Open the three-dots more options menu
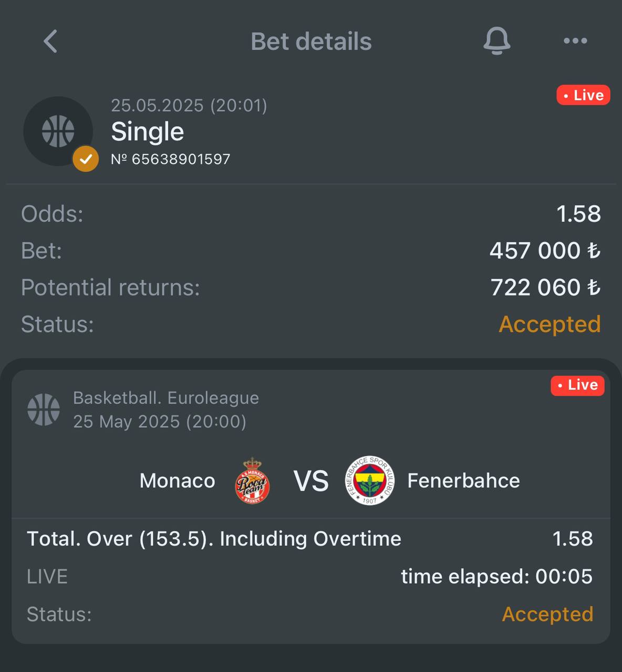Viewport: 622px width, 672px height. click(575, 41)
